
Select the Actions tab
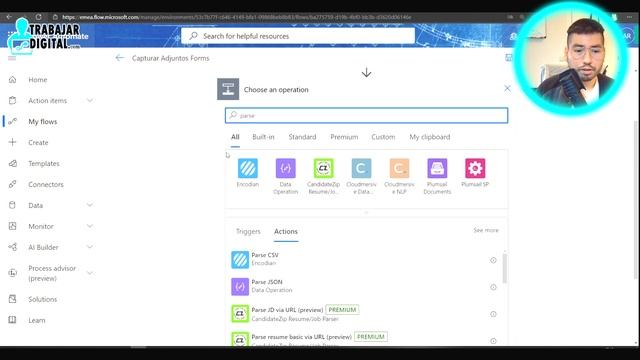(x=286, y=231)
